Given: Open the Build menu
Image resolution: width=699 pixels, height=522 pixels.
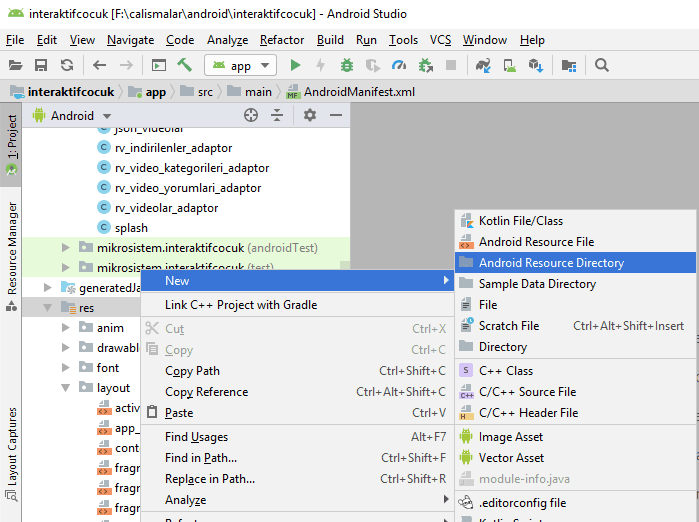Looking at the screenshot, I should pyautogui.click(x=330, y=40).
